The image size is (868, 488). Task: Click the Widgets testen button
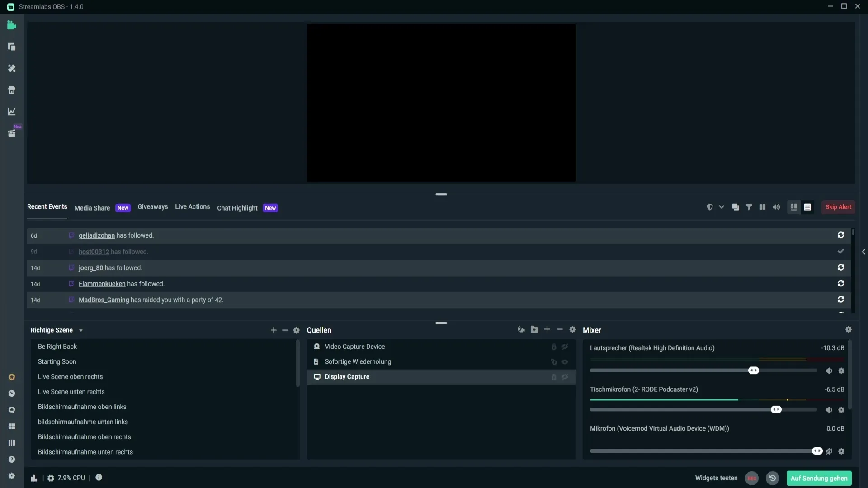(716, 478)
